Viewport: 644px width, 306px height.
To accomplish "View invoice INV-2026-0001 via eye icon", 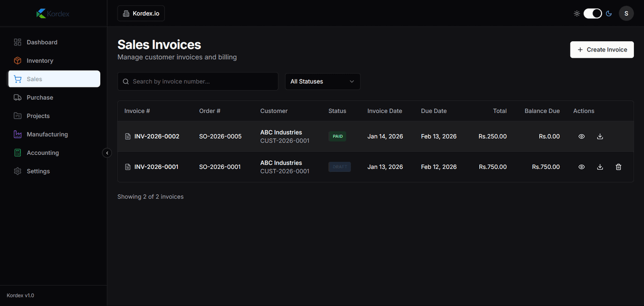I will click(581, 167).
